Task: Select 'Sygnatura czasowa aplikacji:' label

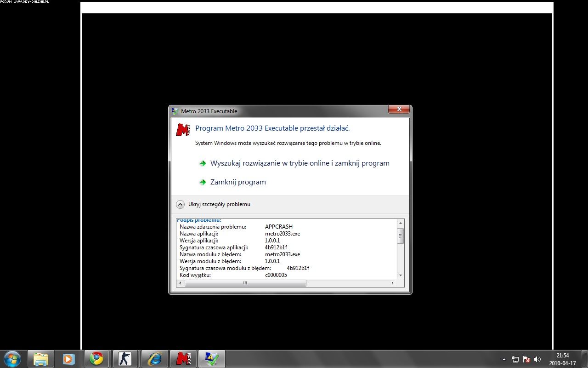Action: click(214, 247)
